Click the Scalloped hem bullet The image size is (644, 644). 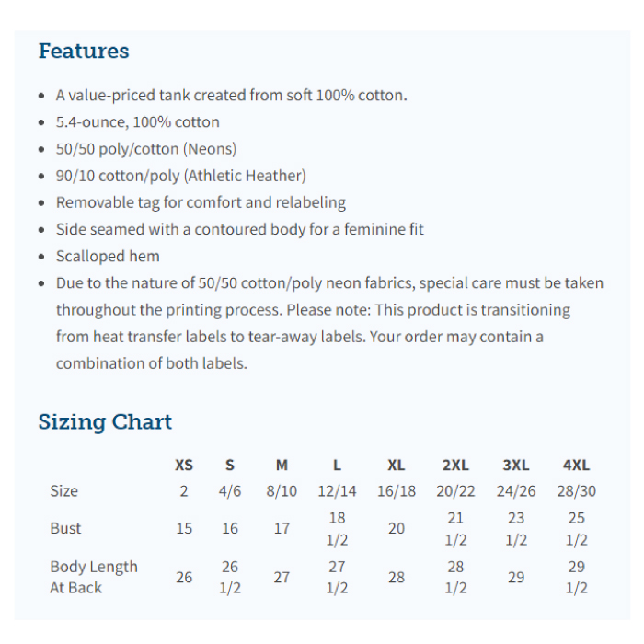pyautogui.click(x=108, y=257)
